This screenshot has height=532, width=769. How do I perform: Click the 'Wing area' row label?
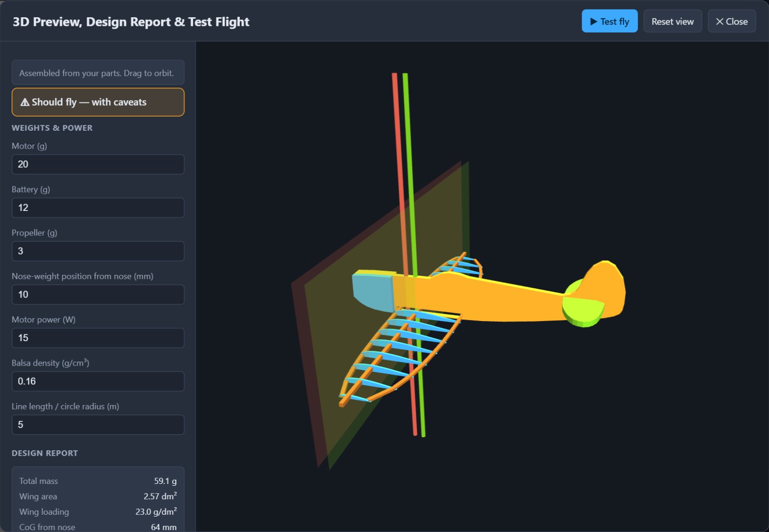point(38,496)
